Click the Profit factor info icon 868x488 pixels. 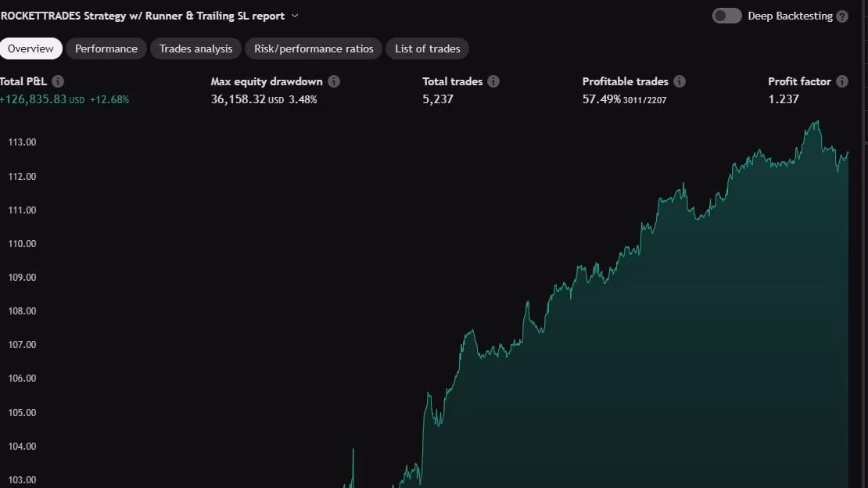click(x=842, y=81)
